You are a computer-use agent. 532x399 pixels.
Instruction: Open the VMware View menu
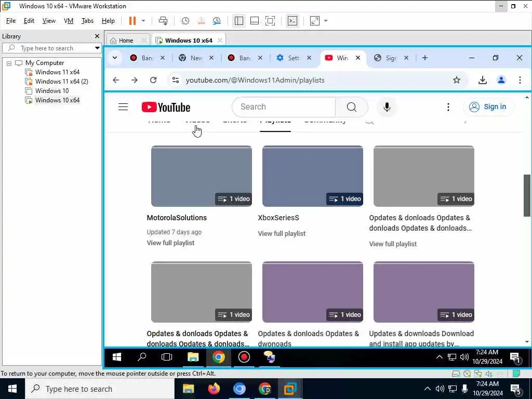(x=49, y=21)
